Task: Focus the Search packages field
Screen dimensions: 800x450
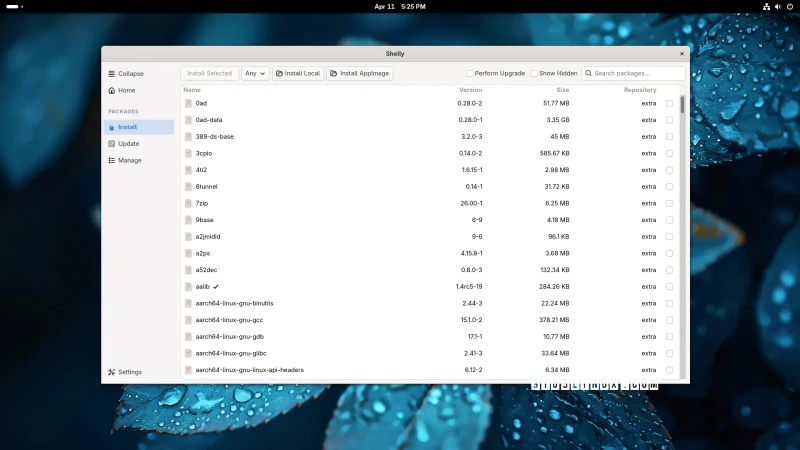Action: pyautogui.click(x=633, y=73)
